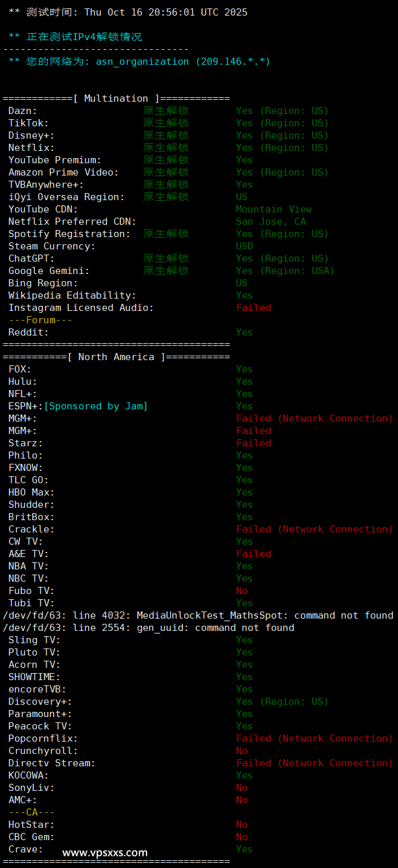Click the "---Forum---" subsection label

click(x=40, y=320)
